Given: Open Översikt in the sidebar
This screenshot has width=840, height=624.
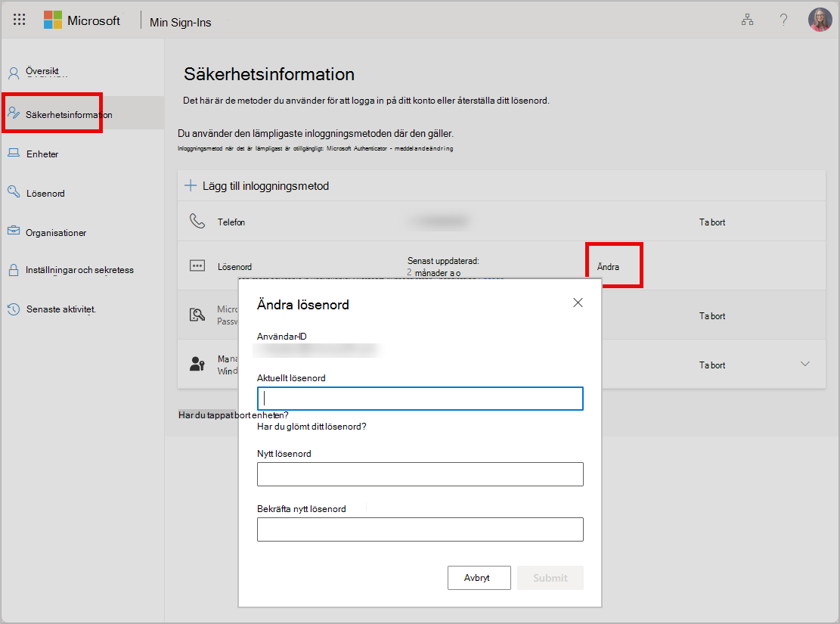Looking at the screenshot, I should click(42, 71).
